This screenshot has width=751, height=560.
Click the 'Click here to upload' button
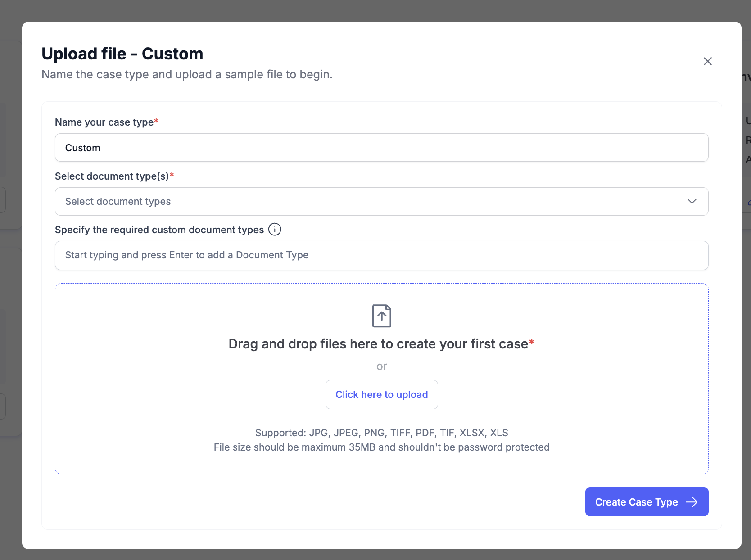click(382, 394)
